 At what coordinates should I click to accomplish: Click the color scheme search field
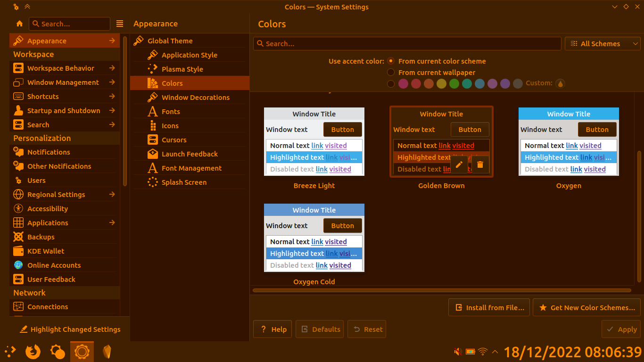(x=407, y=44)
